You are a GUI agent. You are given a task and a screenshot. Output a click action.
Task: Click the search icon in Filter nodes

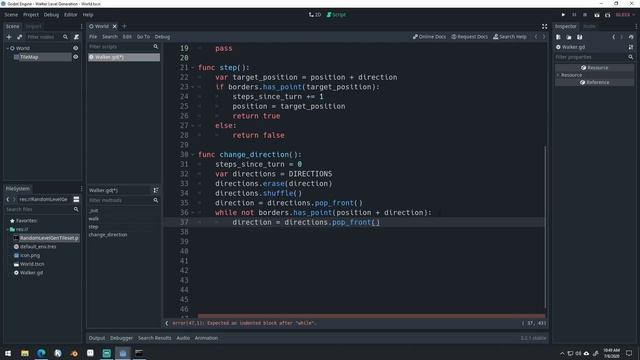(x=65, y=37)
